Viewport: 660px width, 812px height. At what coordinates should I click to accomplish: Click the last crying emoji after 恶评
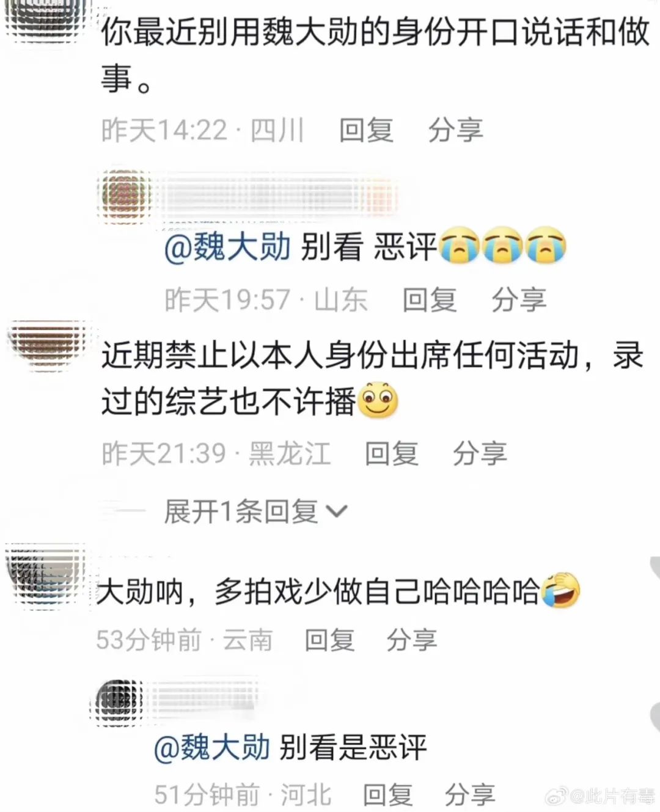pos(546,246)
